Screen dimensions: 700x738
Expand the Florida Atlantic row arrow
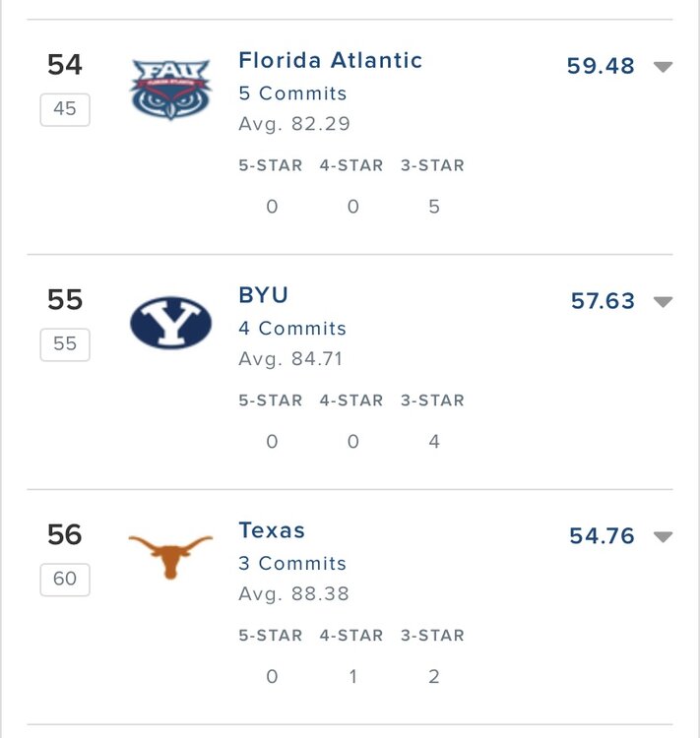pos(664,67)
